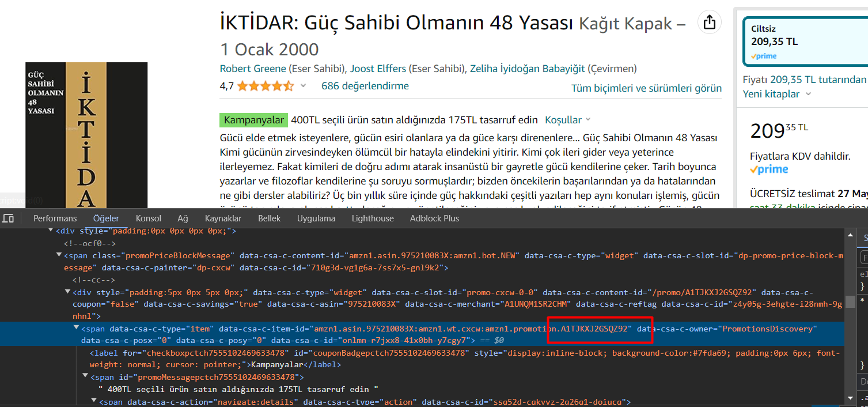Click Tüm biçimleri ve sürümleri görün link
Image resolution: width=868 pixels, height=407 pixels.
pos(646,88)
